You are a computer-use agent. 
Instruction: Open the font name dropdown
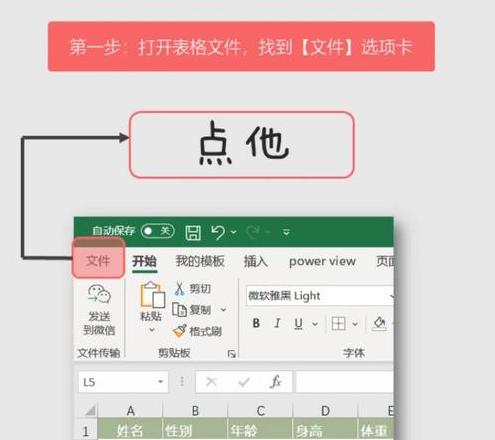click(x=391, y=296)
